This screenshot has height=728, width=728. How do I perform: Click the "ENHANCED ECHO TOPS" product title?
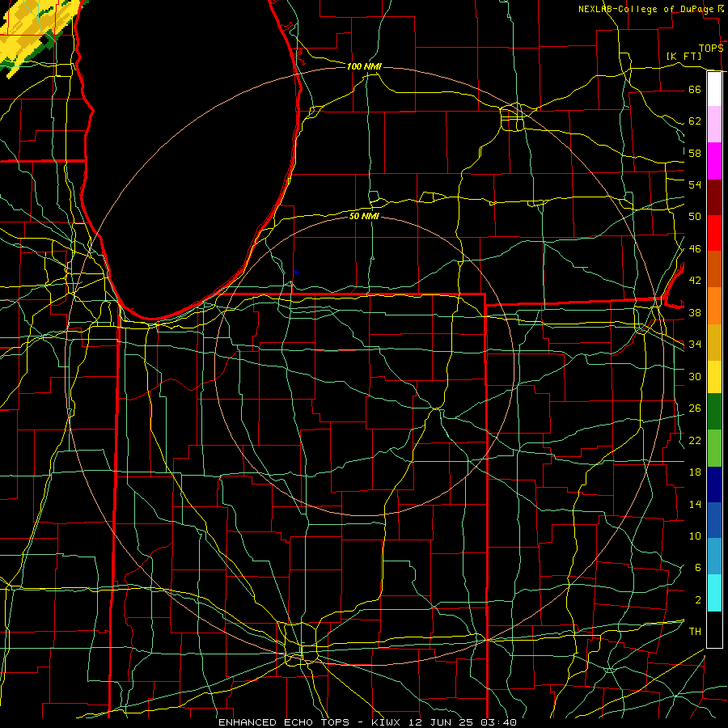coord(284,722)
